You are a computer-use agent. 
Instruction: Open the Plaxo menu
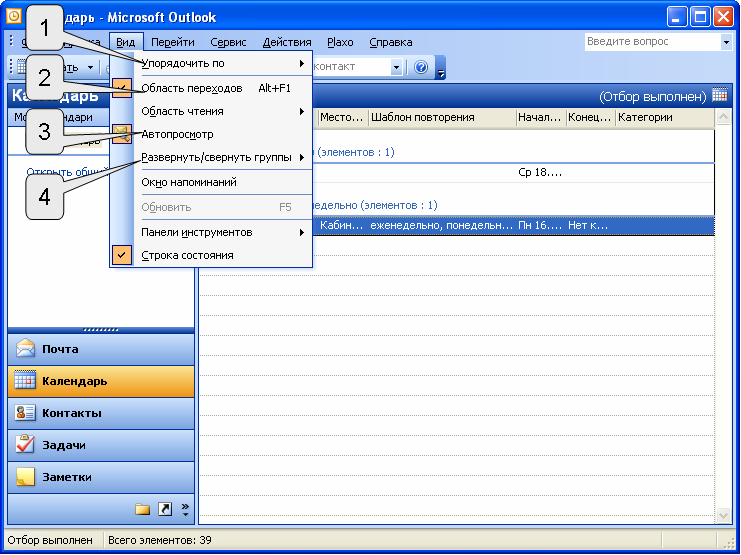[340, 42]
